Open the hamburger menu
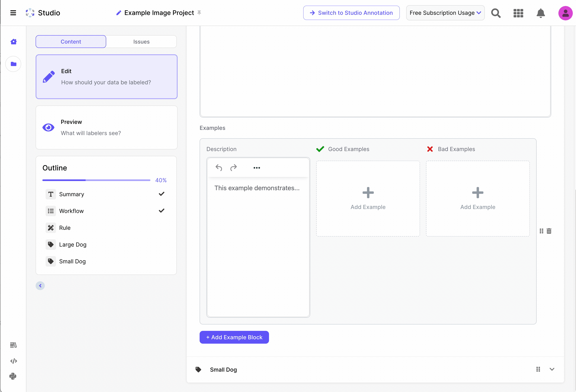The image size is (576, 392). 13,13
